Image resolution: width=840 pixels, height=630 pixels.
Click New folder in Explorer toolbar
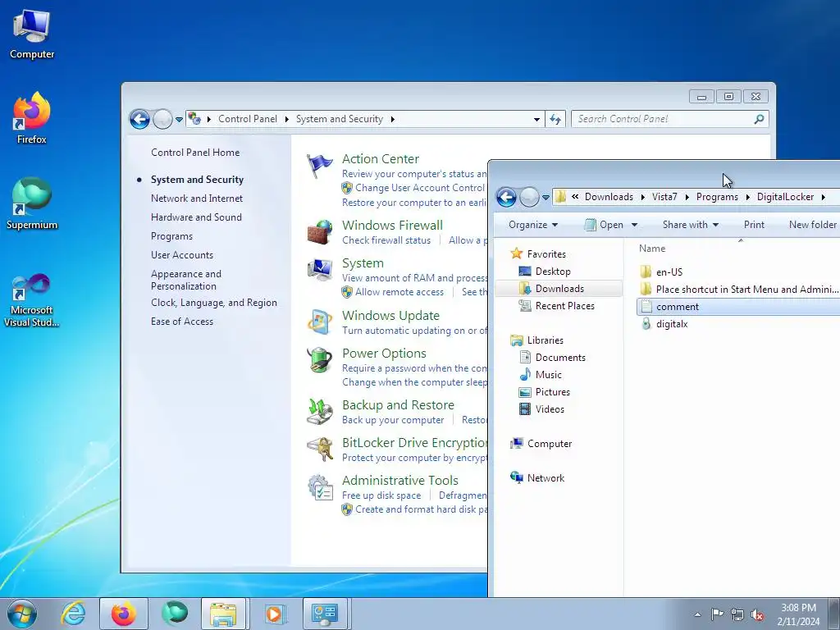[813, 225]
